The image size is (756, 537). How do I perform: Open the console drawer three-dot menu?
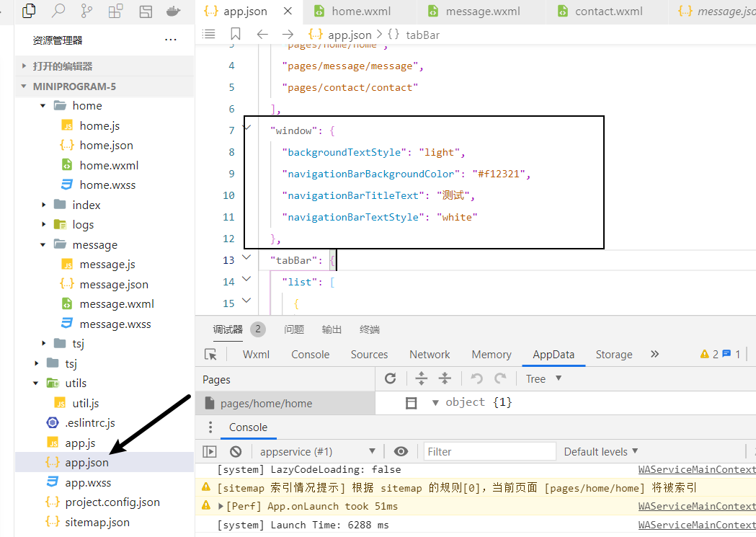point(210,427)
